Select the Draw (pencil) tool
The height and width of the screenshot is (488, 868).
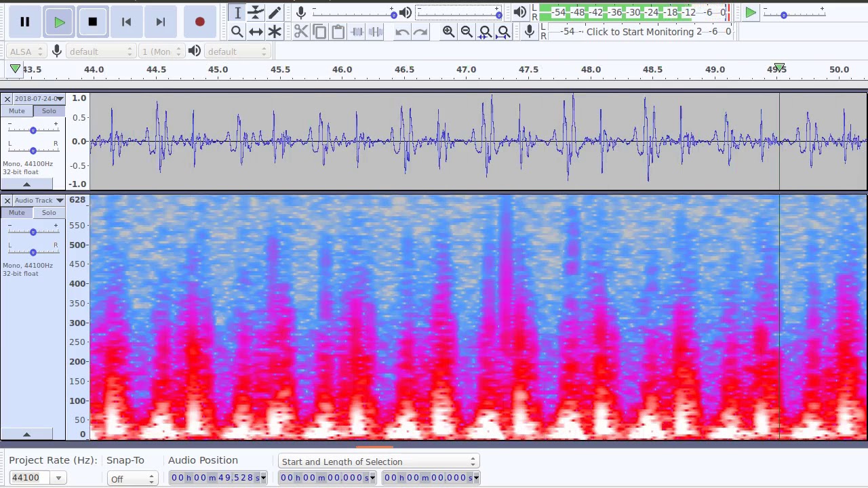click(275, 12)
